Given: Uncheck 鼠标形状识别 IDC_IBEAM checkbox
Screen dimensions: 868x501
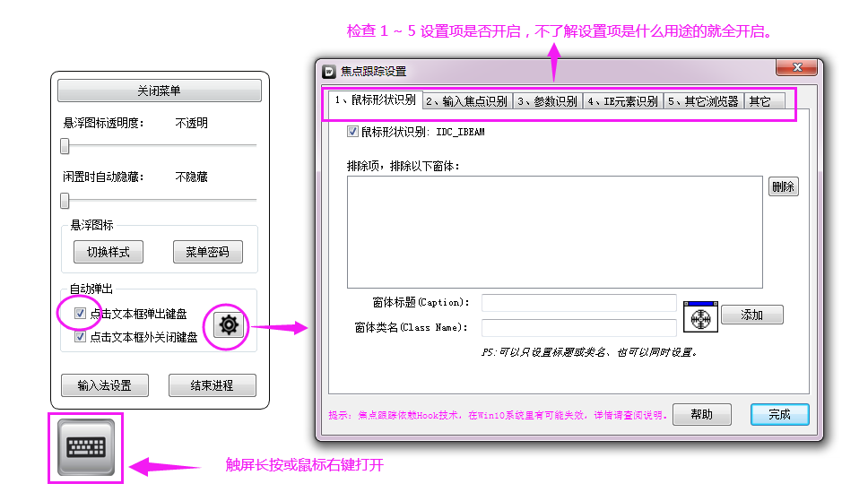Looking at the screenshot, I should coord(352,132).
